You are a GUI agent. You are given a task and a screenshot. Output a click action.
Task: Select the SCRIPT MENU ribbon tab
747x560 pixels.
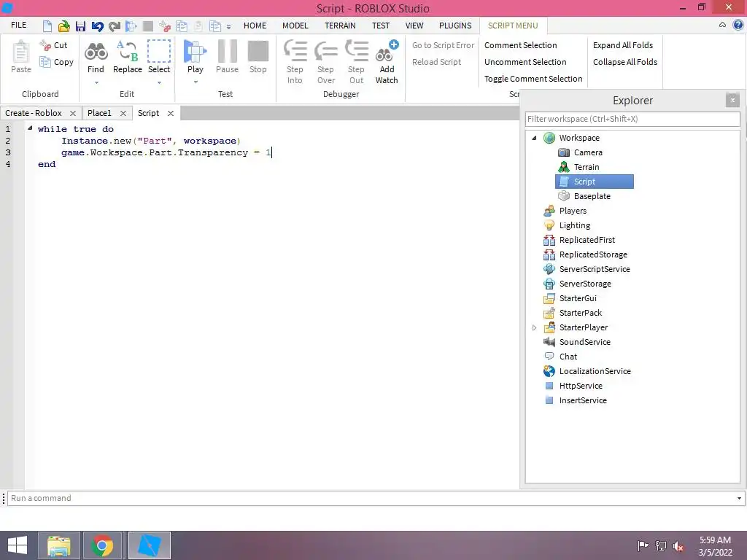pyautogui.click(x=513, y=26)
